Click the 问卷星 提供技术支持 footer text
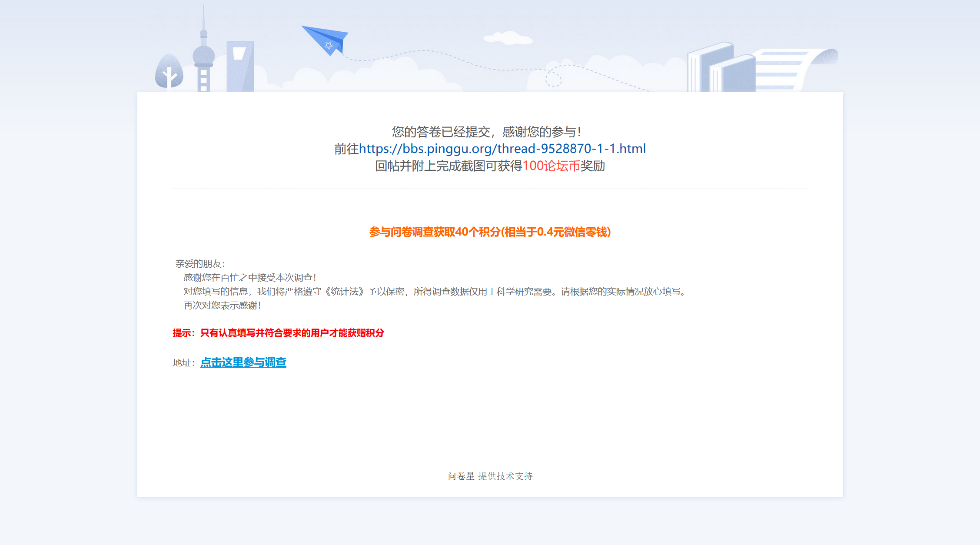The image size is (980, 545). pyautogui.click(x=490, y=476)
